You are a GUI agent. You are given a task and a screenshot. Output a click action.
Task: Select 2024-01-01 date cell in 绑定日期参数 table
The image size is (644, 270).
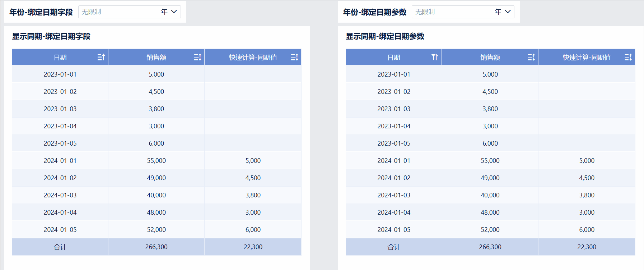[x=394, y=161]
